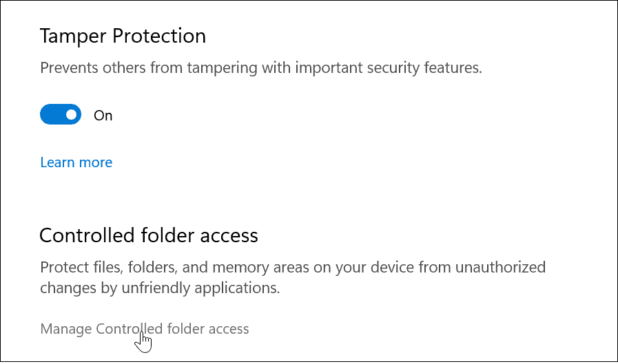This screenshot has height=364, width=618.
Task: Click the "On" status label beside the toggle
Action: 103,116
